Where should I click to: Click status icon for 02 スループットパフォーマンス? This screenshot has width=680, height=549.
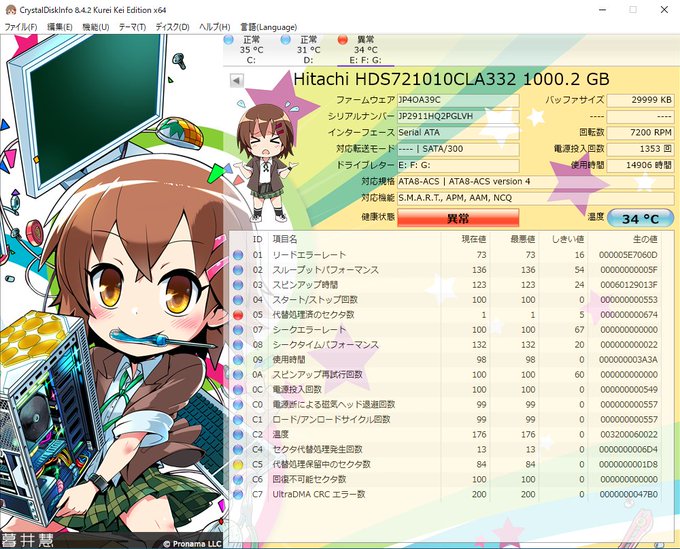pos(238,270)
